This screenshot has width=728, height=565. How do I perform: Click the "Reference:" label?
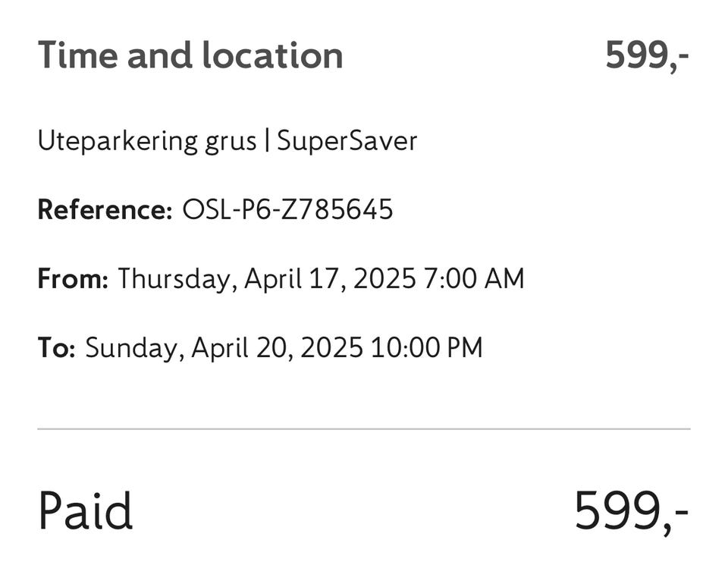105,210
